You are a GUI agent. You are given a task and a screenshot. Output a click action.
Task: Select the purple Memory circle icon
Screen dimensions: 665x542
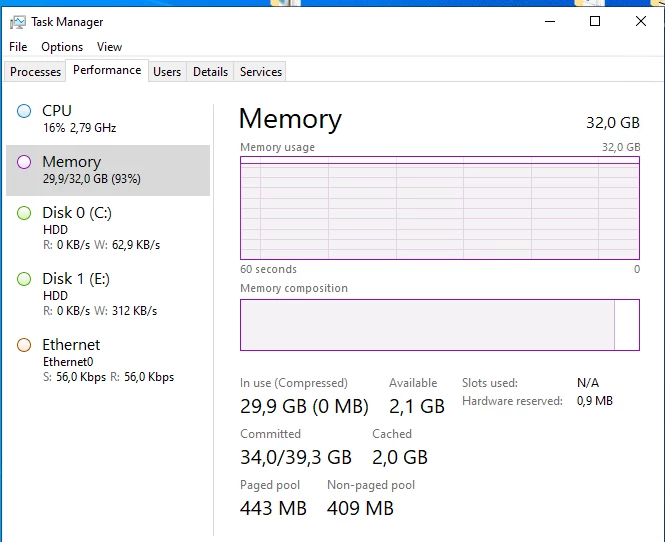(24, 162)
